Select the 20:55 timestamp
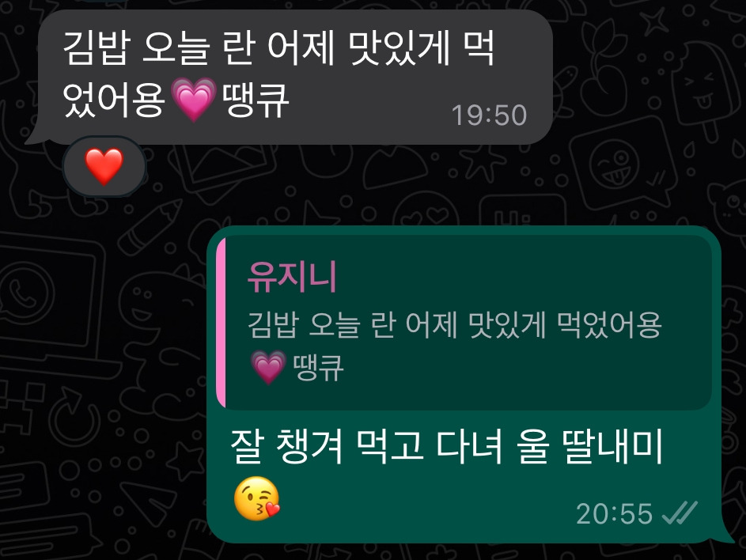Viewport: 746px width, 560px height. click(x=614, y=513)
